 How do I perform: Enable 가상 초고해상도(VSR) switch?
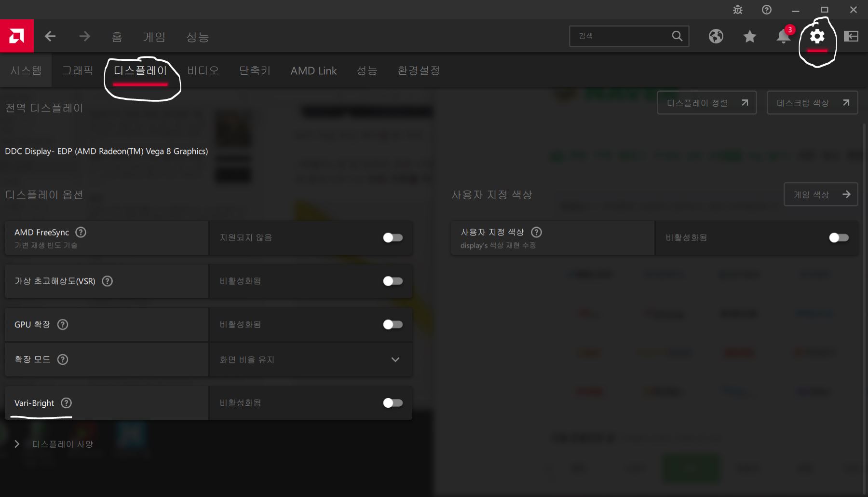point(393,281)
